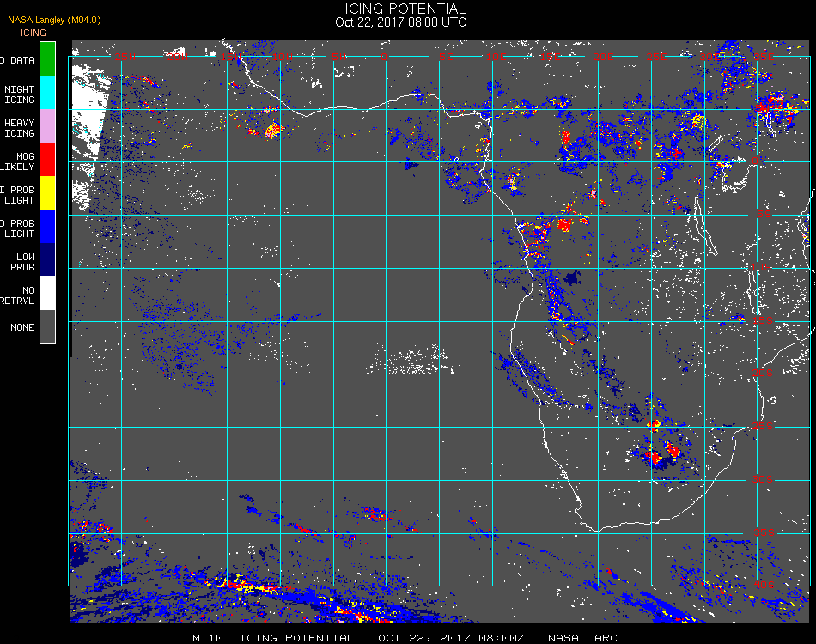Click the dark navy LOW PROB swatch
The image size is (816, 644).
(x=47, y=259)
